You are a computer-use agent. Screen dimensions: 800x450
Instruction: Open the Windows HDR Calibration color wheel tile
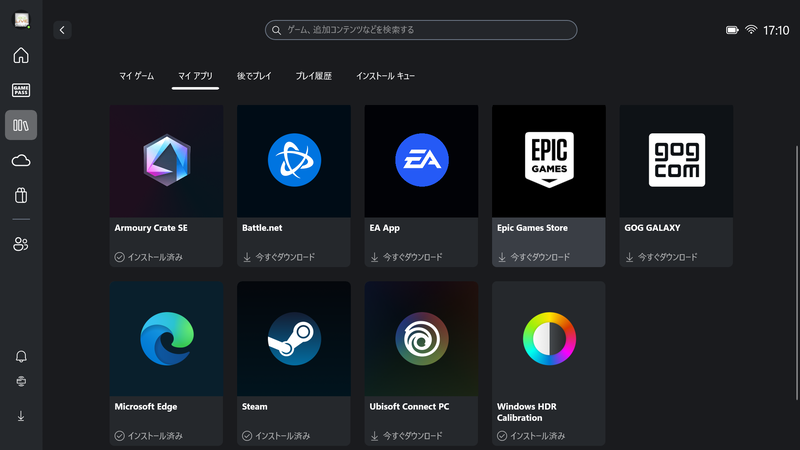pos(549,339)
